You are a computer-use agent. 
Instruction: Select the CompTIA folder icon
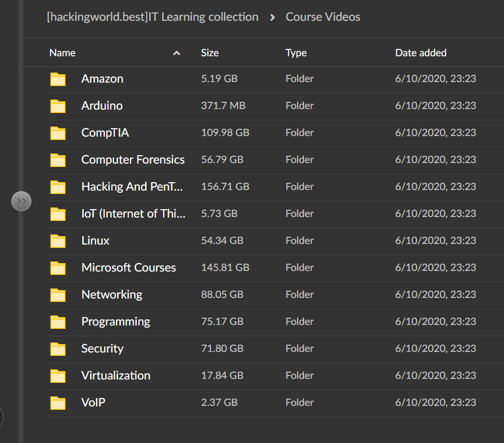[x=58, y=133]
